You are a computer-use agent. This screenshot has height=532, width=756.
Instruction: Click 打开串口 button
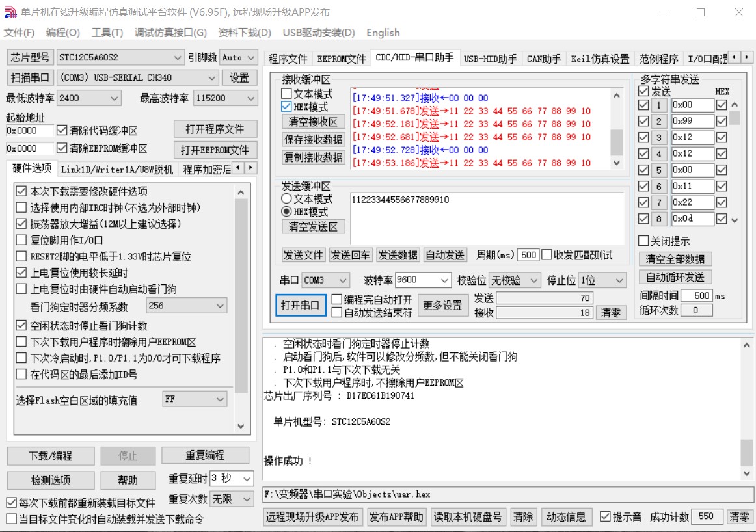tap(300, 305)
